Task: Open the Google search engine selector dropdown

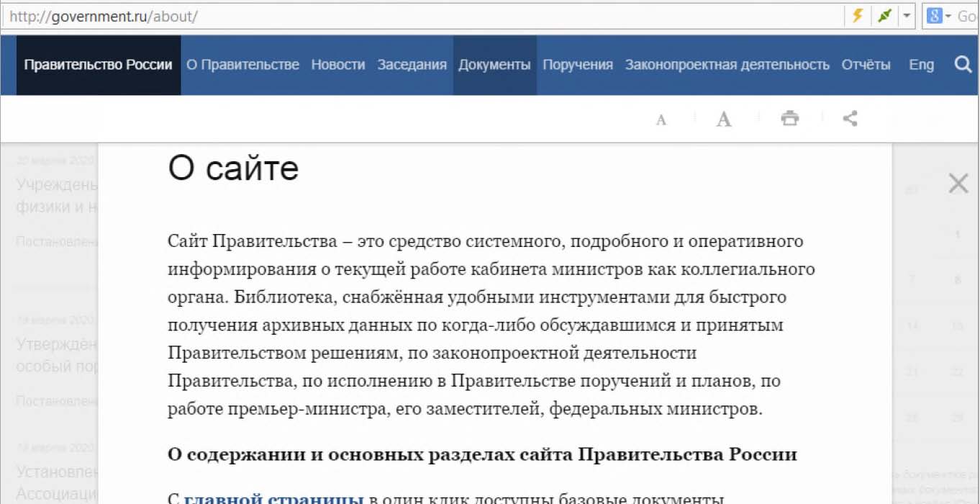Action: tap(939, 16)
